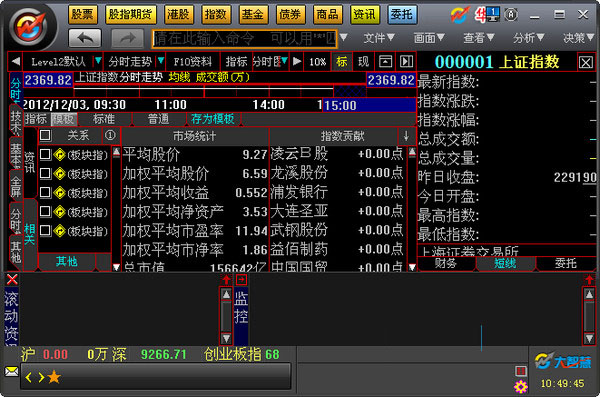
Task: Click the command input field
Action: point(245,39)
